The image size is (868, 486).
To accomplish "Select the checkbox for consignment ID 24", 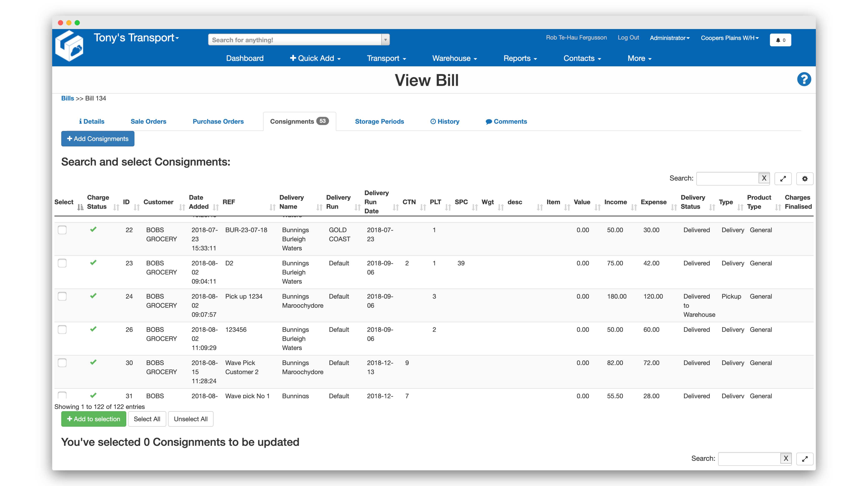I will click(62, 296).
